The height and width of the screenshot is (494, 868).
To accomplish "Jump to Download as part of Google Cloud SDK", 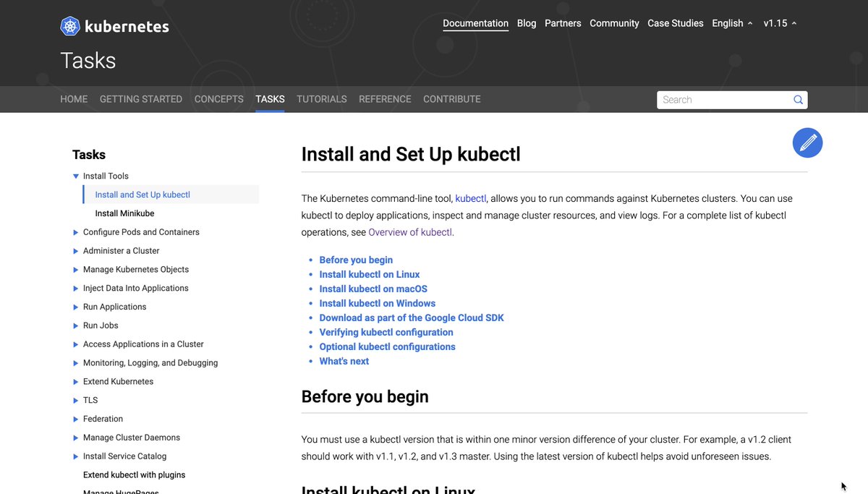I will click(412, 318).
